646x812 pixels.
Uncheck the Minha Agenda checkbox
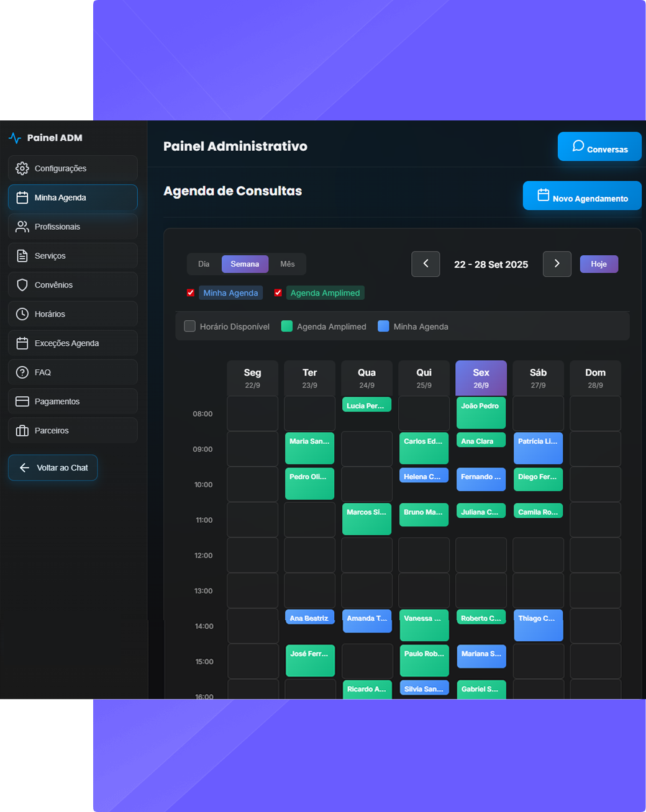191,293
